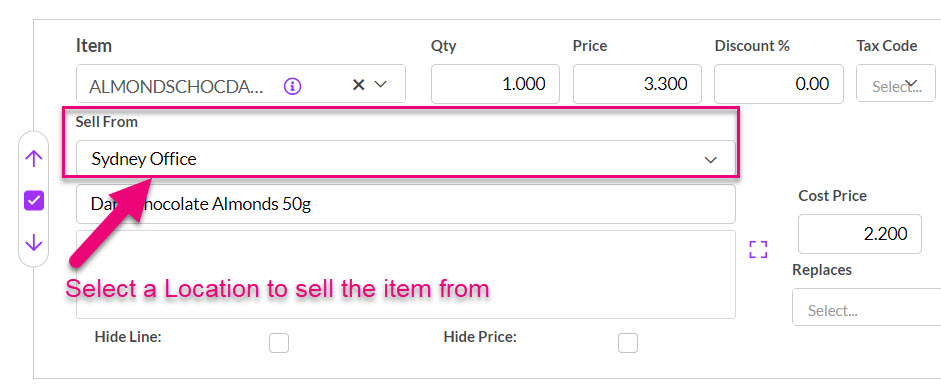Move line down with purple down arrow
This screenshot has height=389, width=941.
click(34, 243)
